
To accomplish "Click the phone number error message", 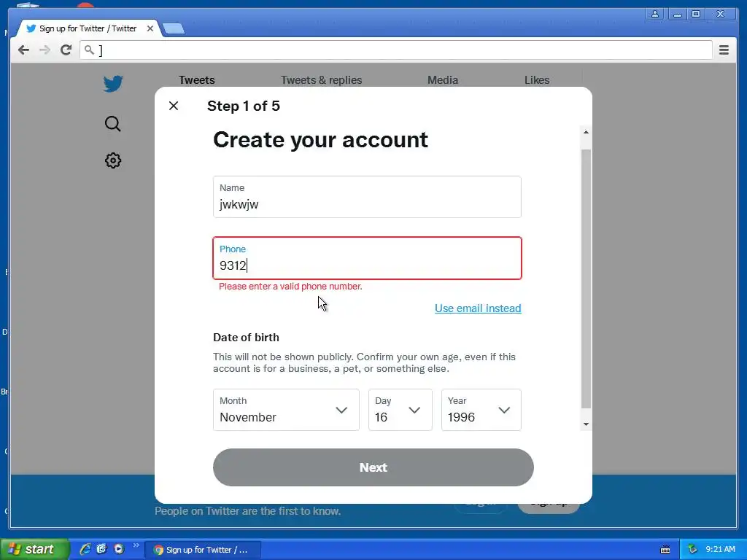I will pyautogui.click(x=290, y=286).
